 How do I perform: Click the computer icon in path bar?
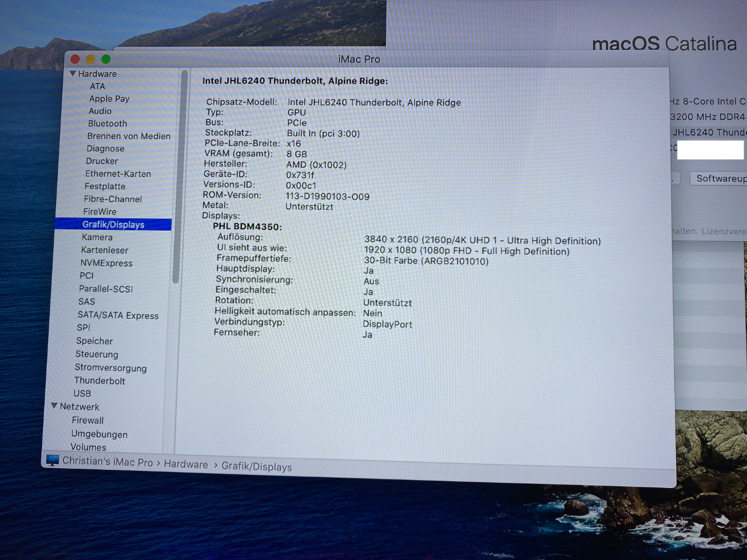click(x=52, y=460)
